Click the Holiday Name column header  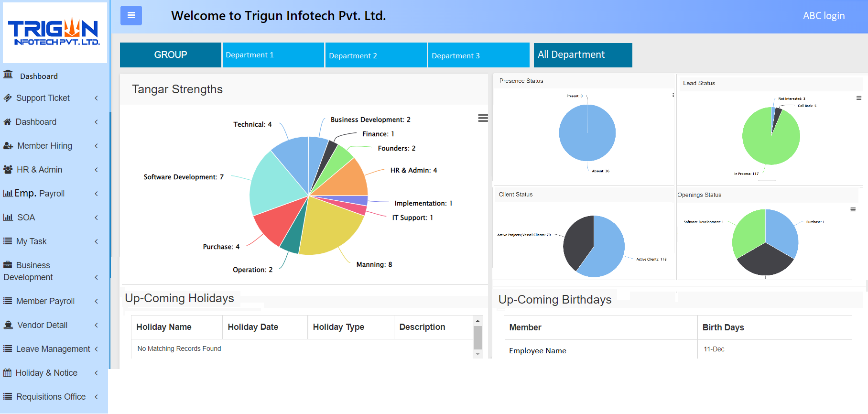(177, 327)
